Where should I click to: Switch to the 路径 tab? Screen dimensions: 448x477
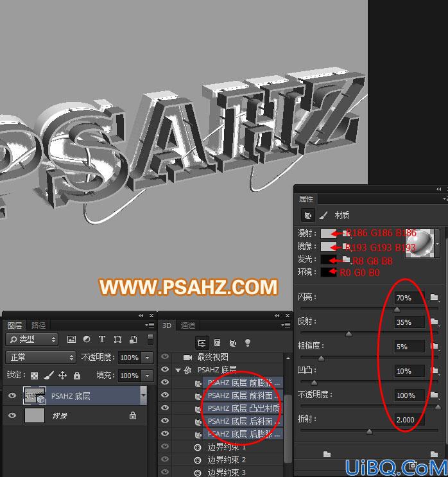[39, 325]
